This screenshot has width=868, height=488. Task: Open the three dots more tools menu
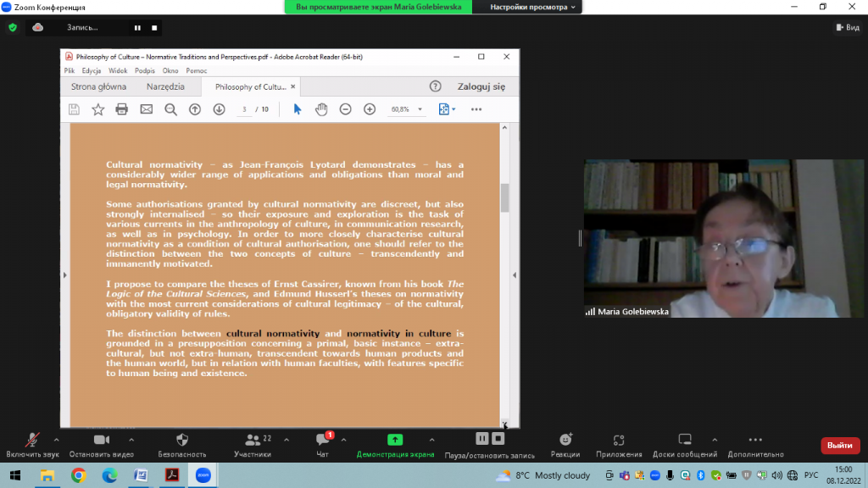coord(476,109)
